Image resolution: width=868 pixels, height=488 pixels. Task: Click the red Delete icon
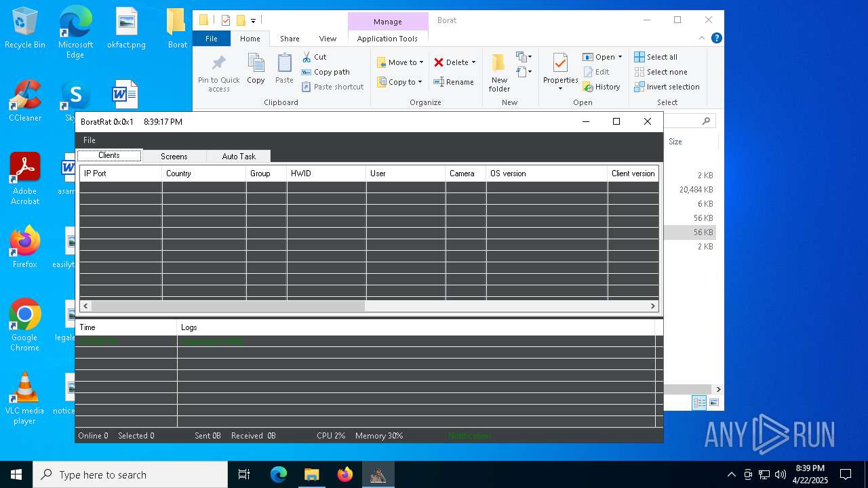(x=439, y=62)
